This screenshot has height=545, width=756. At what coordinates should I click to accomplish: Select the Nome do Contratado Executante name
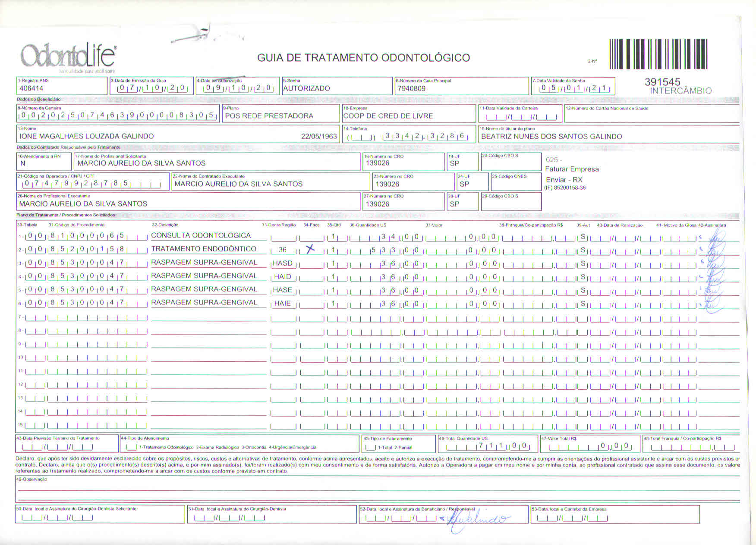(239, 184)
